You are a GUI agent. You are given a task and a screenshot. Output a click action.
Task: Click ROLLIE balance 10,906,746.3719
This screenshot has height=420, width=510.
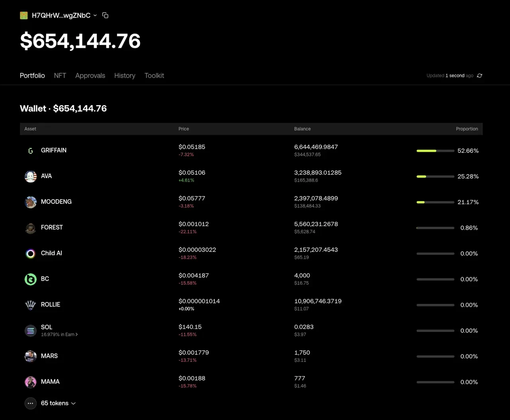point(318,301)
